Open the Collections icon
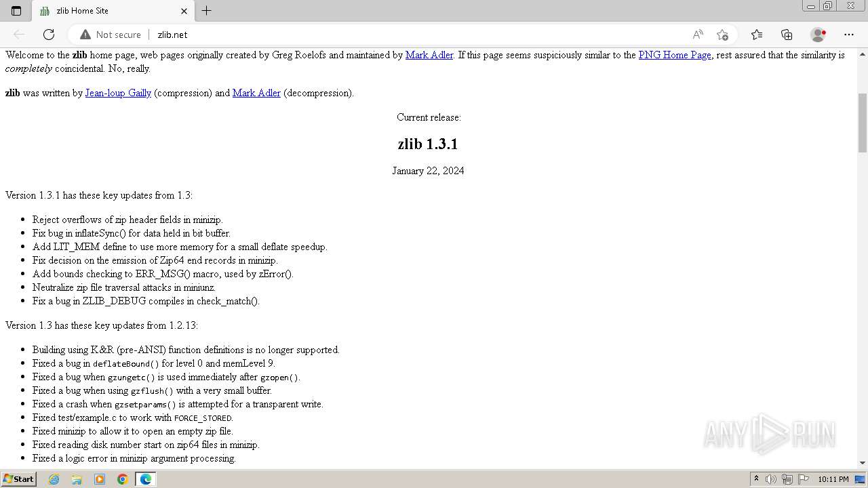 (x=787, y=35)
